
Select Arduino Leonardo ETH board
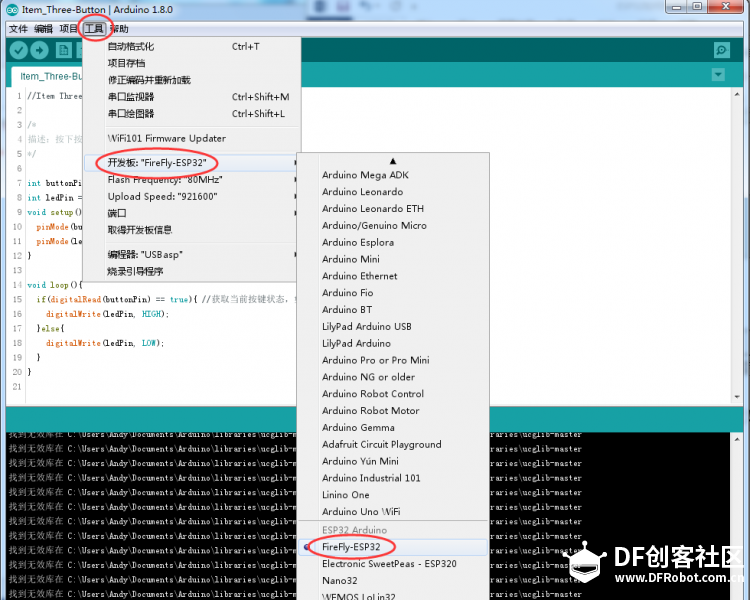coord(393,209)
